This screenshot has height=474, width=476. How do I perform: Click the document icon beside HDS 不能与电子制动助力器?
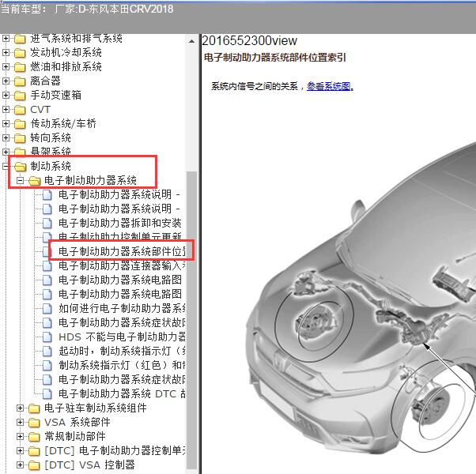pos(47,337)
